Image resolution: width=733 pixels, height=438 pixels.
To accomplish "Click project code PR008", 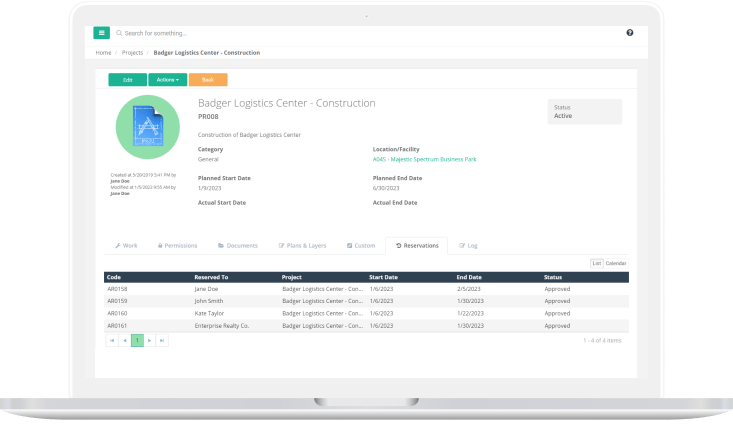I will pos(208,117).
